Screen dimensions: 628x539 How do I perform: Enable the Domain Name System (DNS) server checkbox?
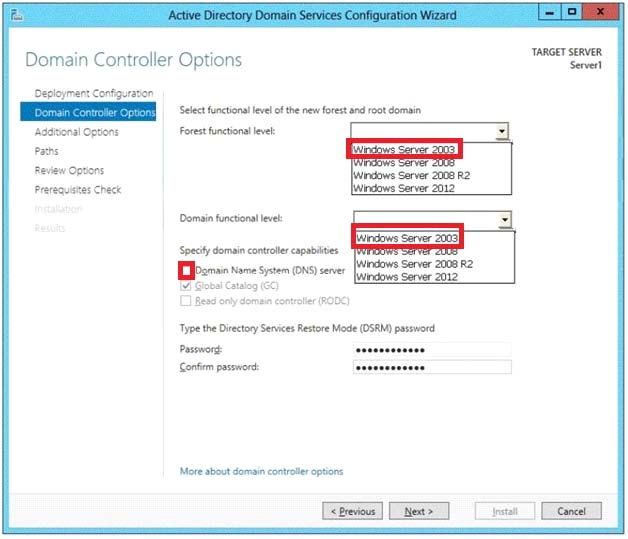[186, 271]
